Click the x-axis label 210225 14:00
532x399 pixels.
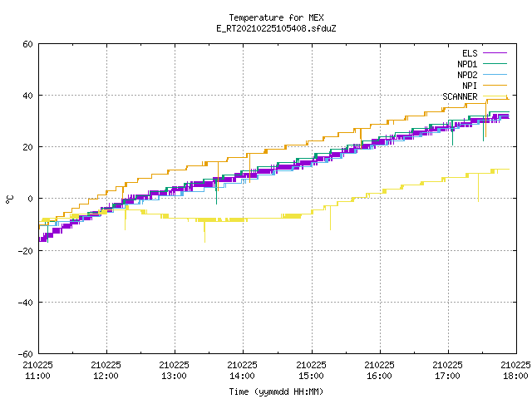(x=242, y=371)
